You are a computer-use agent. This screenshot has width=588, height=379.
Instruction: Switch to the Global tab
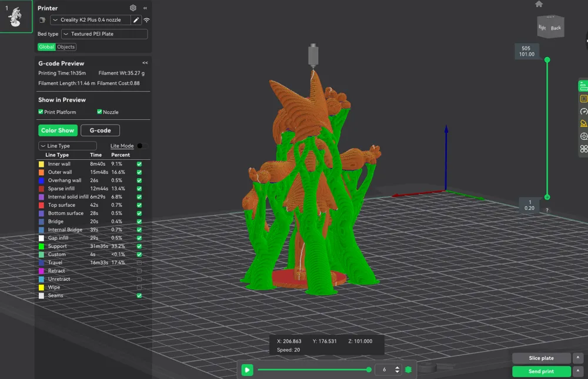pos(46,47)
